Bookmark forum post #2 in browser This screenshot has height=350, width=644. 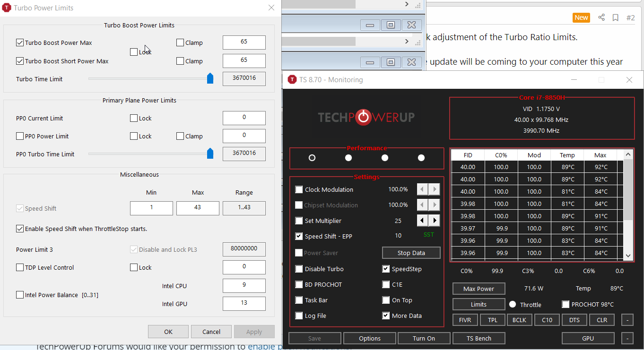point(615,17)
